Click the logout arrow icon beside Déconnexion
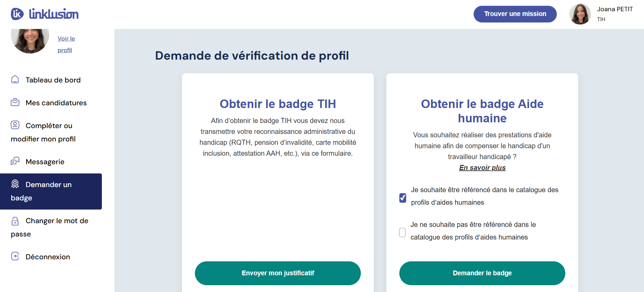 click(x=15, y=256)
